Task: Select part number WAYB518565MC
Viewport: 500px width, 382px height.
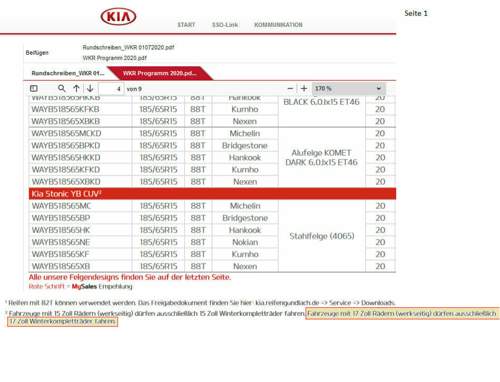Action: (61, 206)
